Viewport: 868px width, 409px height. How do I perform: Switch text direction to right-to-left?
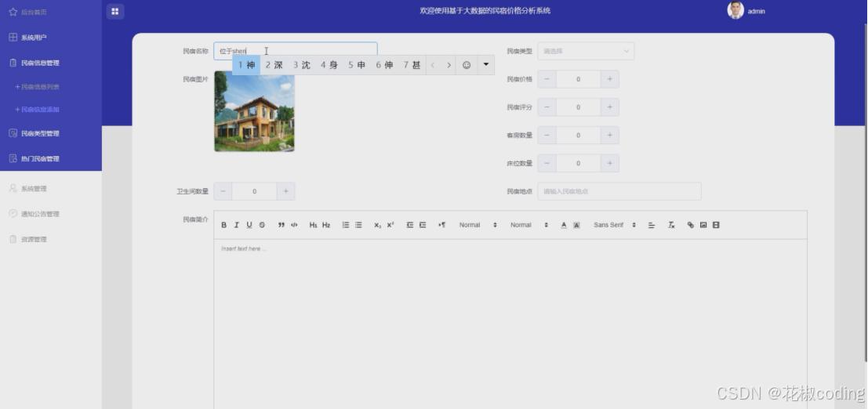[x=441, y=225]
